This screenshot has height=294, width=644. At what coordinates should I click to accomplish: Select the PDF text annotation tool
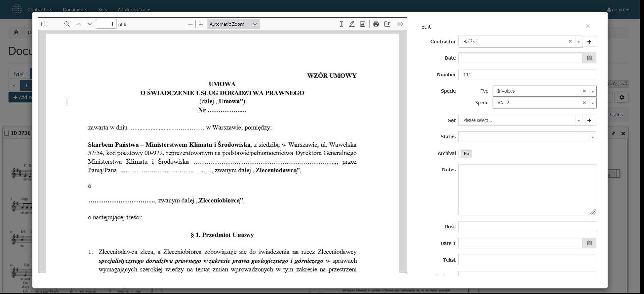tap(341, 24)
